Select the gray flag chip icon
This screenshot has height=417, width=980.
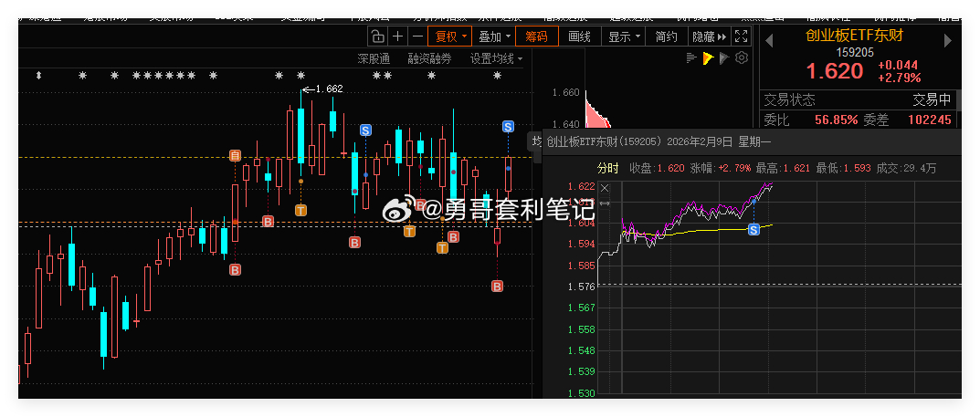(724, 58)
